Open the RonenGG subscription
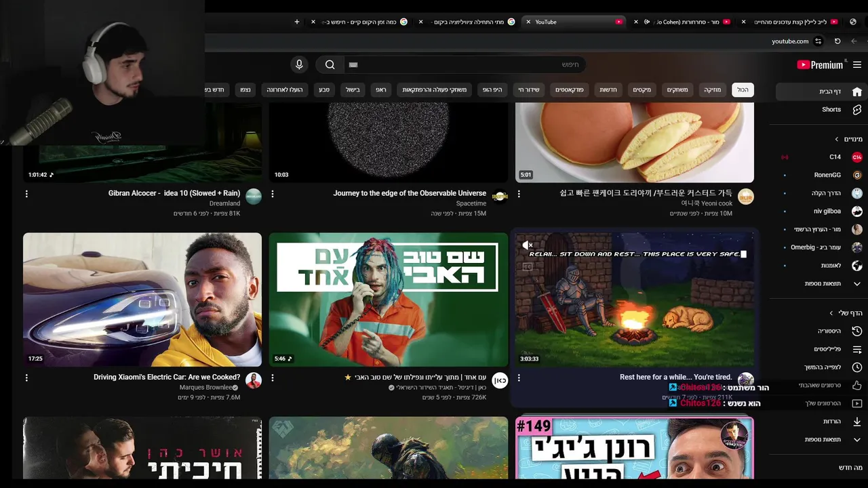Screen dimensions: 868x488 tap(821, 175)
